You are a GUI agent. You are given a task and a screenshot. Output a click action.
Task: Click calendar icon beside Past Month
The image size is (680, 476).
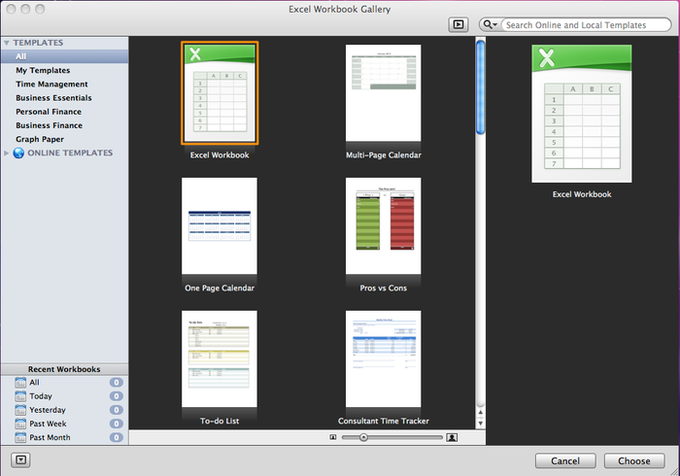(x=20, y=437)
